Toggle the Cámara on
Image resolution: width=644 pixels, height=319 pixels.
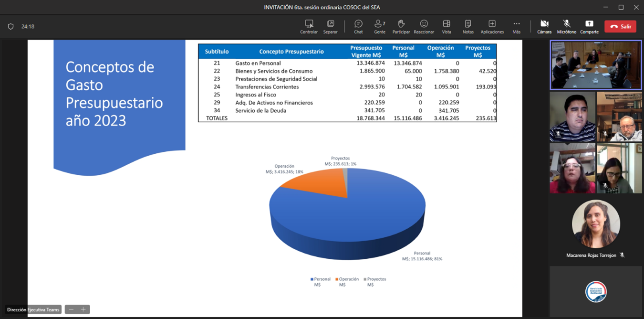point(544,26)
